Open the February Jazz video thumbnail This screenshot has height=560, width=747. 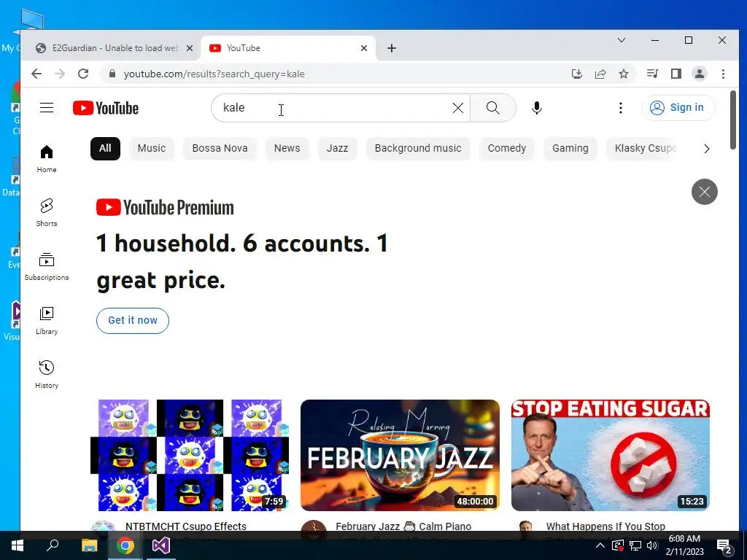tap(400, 455)
